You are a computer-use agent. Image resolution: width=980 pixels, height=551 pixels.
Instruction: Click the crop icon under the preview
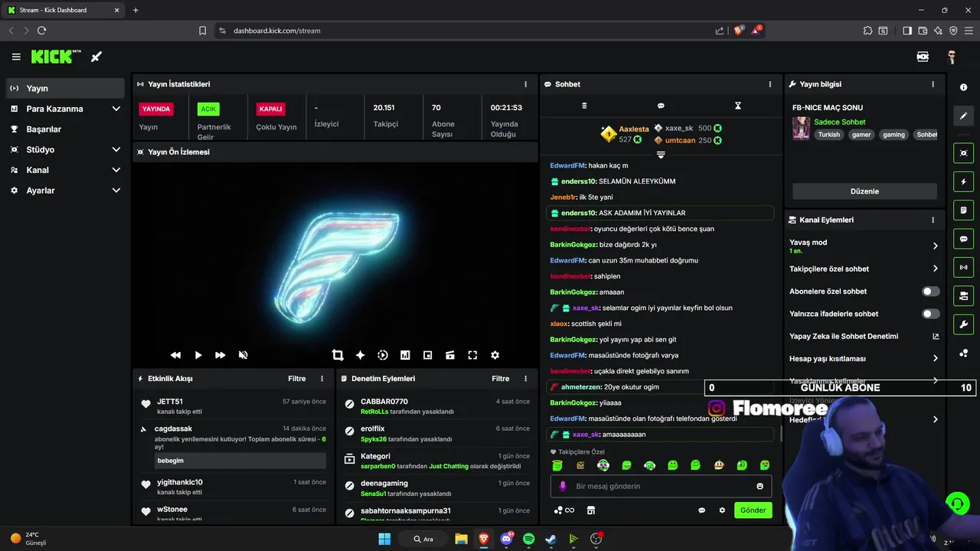338,355
